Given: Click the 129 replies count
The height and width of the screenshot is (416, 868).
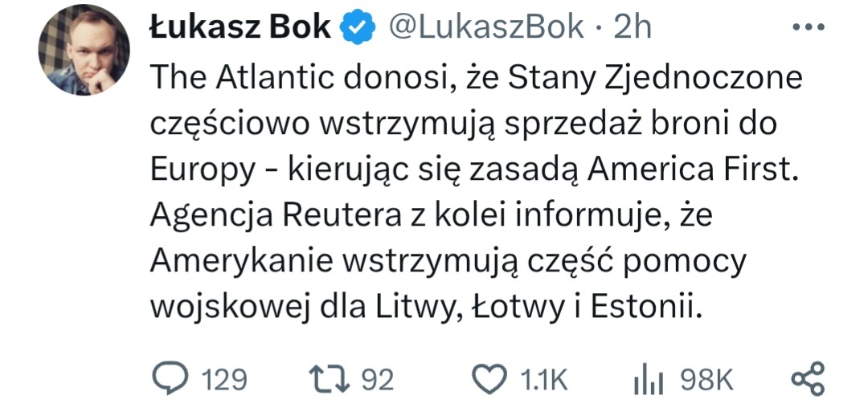Looking at the screenshot, I should pyautogui.click(x=223, y=380).
